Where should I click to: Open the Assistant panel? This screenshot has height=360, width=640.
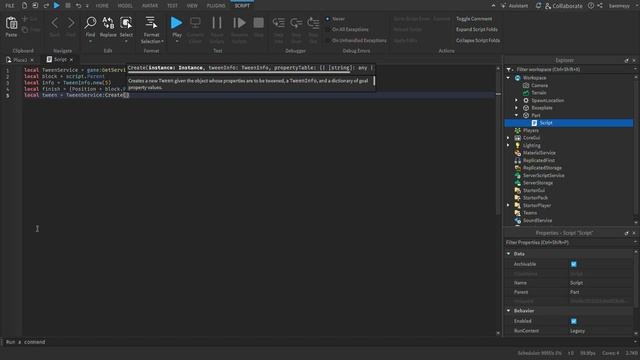point(514,6)
